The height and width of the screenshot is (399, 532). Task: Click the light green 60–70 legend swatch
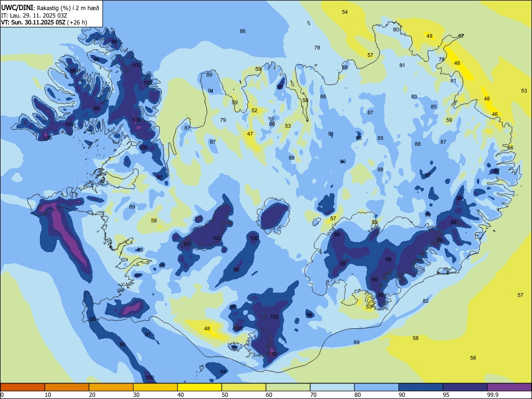click(x=288, y=387)
